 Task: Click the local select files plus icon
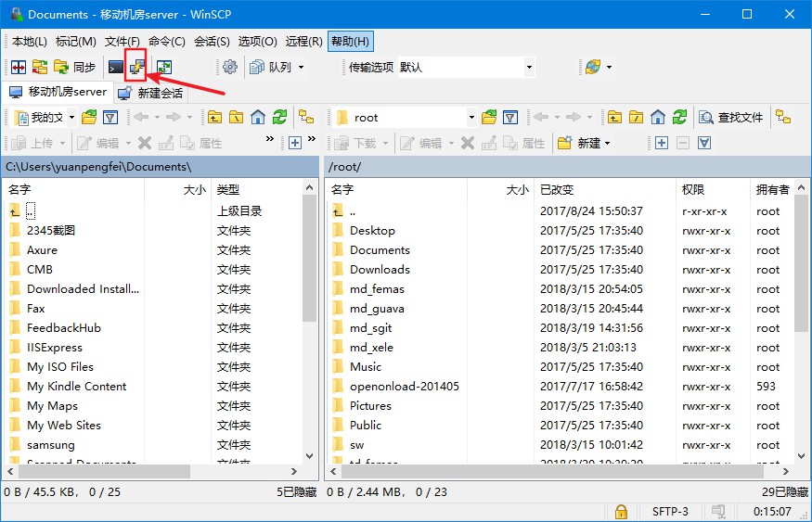pos(295,144)
